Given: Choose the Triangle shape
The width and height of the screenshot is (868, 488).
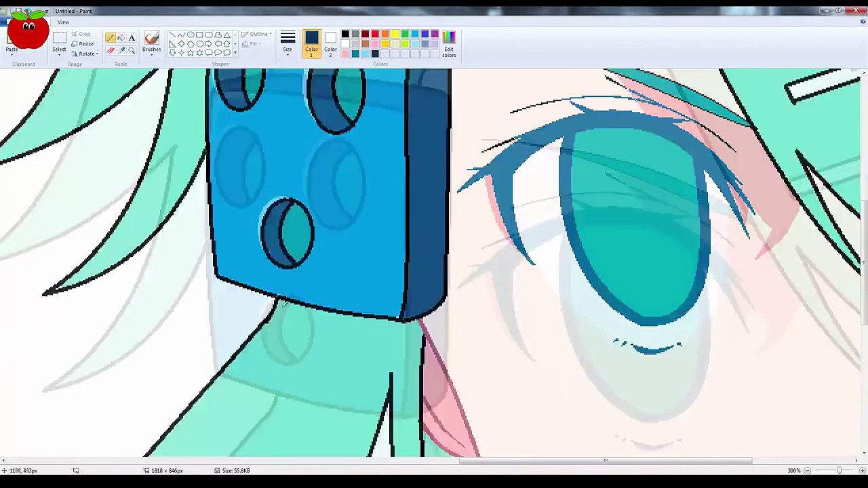Looking at the screenshot, I should [227, 35].
